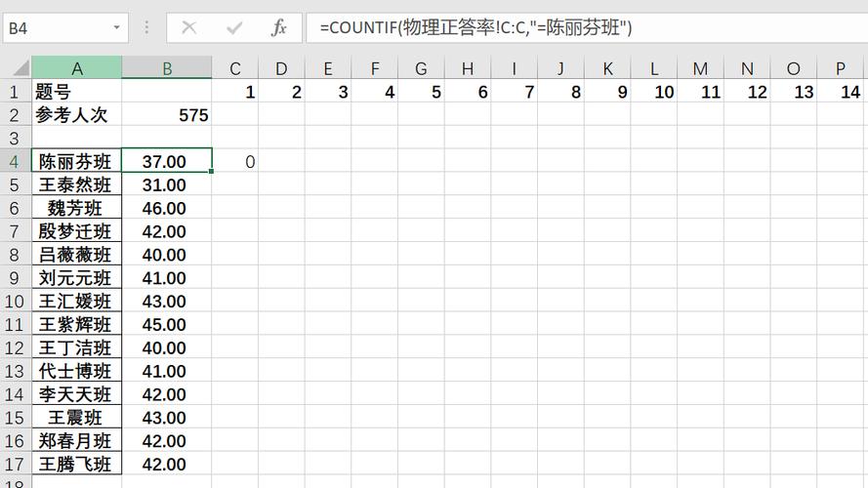Click cell 王腾飞班
Image resolution: width=868 pixels, height=488 pixels.
point(76,464)
